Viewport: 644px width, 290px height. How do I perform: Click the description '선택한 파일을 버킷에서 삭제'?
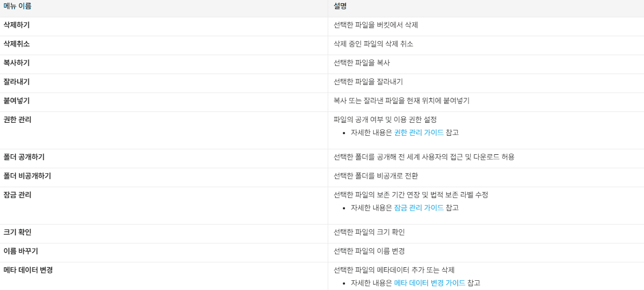(376, 25)
